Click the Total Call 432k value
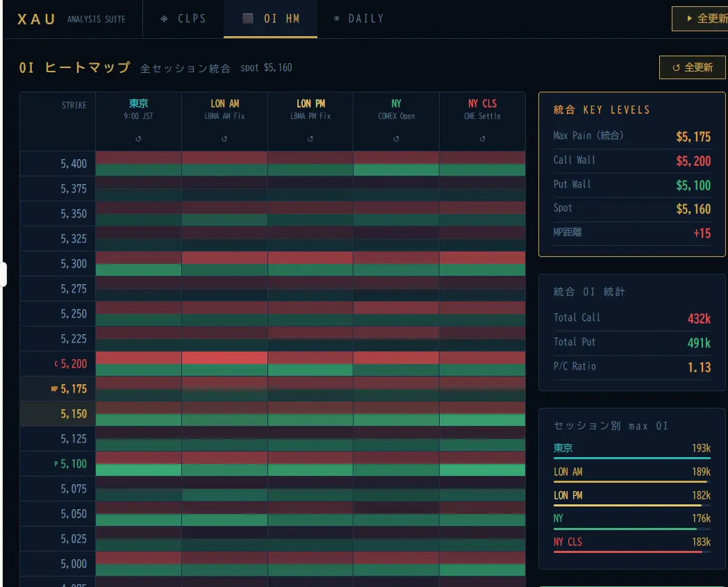Image resolution: width=728 pixels, height=587 pixels. [x=700, y=319]
